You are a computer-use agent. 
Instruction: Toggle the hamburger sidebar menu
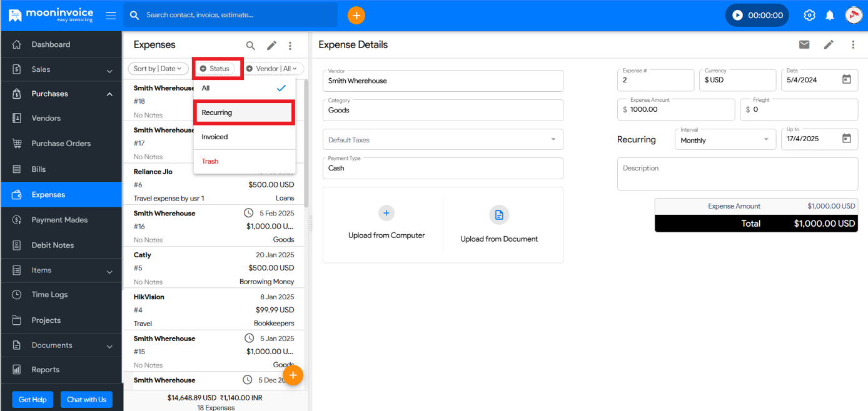111,16
